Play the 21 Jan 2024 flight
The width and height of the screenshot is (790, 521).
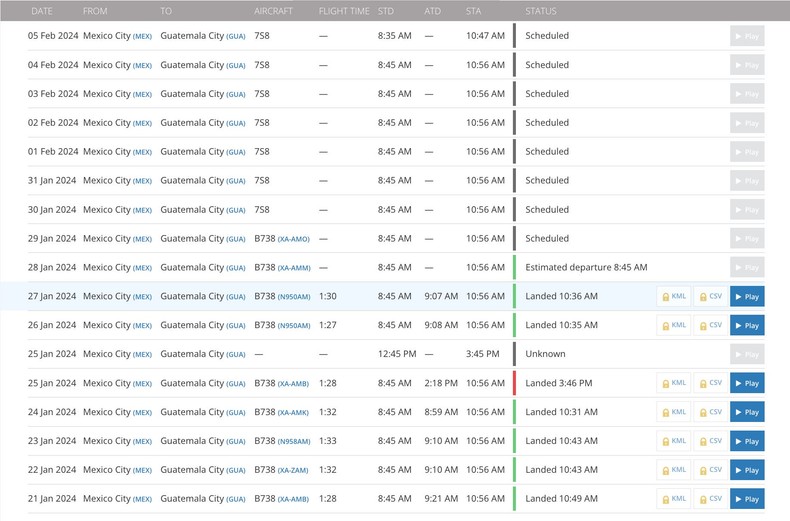pos(747,499)
